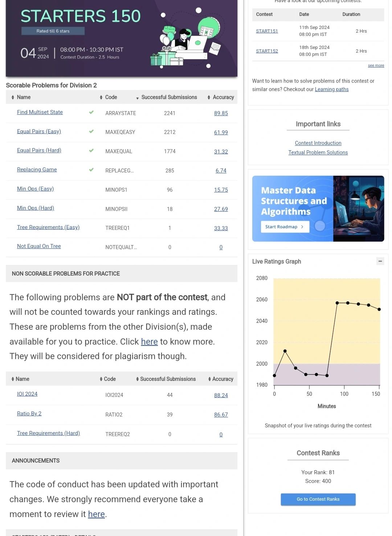The height and width of the screenshot is (536, 392).
Task: Open the Textual Problem Solutions link
Action: pos(318,153)
